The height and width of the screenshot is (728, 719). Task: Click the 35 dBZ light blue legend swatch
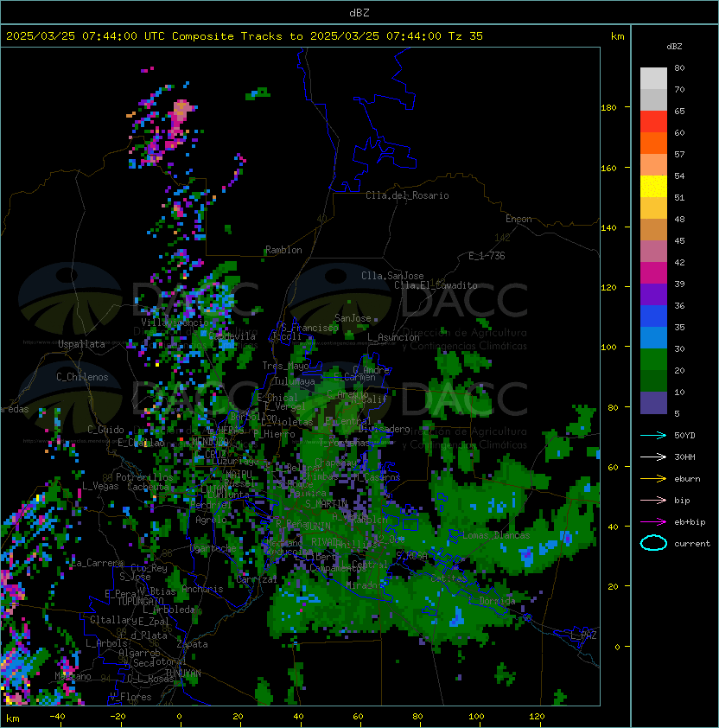(x=653, y=337)
